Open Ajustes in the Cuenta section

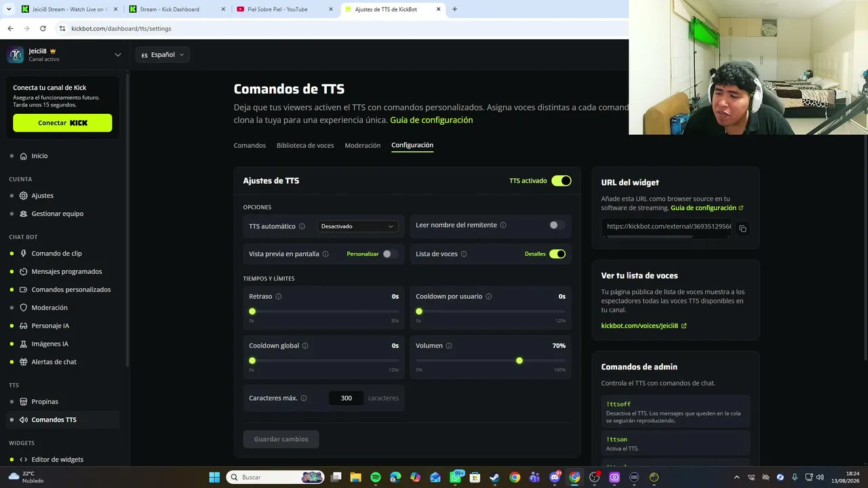point(42,195)
